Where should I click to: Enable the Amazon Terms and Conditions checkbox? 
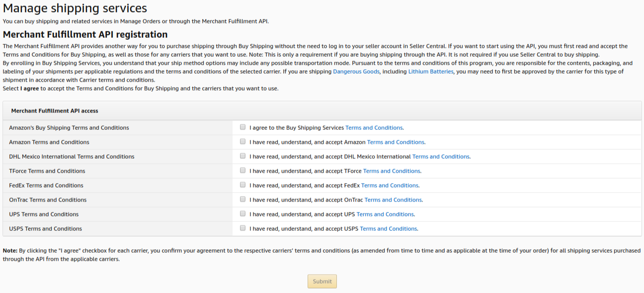242,142
